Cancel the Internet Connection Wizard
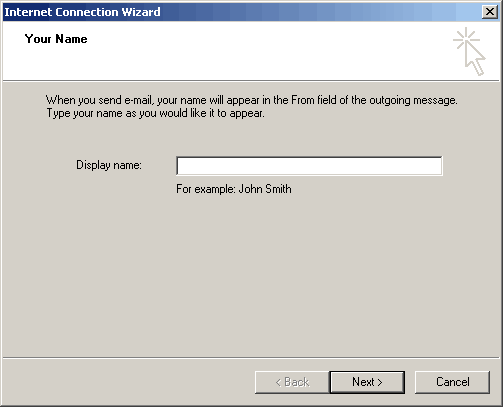Viewport: 503px width, 407px height. (x=452, y=382)
